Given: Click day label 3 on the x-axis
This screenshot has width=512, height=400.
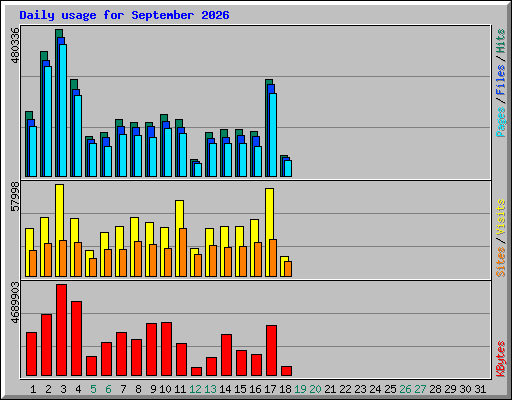Looking at the screenshot, I should pos(63,389).
